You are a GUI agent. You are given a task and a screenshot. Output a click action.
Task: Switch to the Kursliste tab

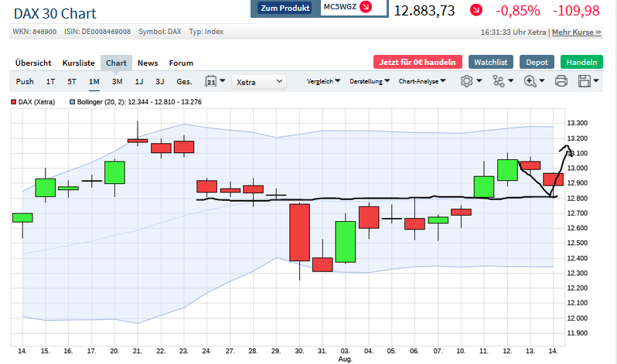pyautogui.click(x=78, y=63)
